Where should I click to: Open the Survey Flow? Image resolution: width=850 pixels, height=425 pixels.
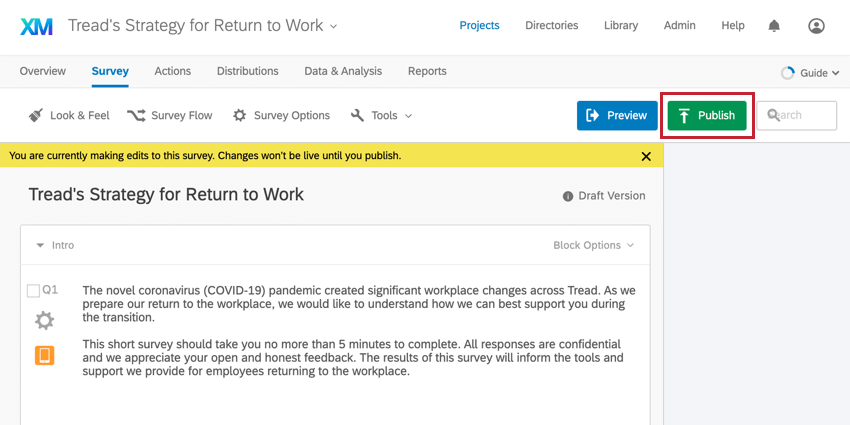[x=170, y=115]
